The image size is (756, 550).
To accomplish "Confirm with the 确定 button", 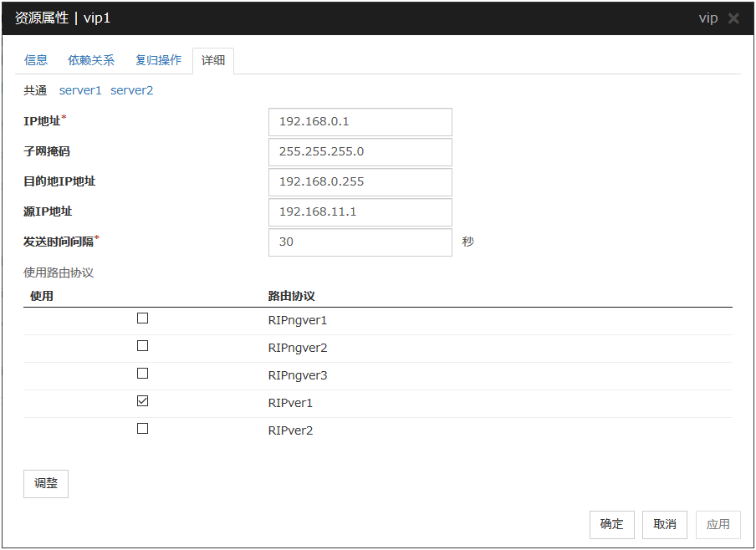I will pos(611,524).
